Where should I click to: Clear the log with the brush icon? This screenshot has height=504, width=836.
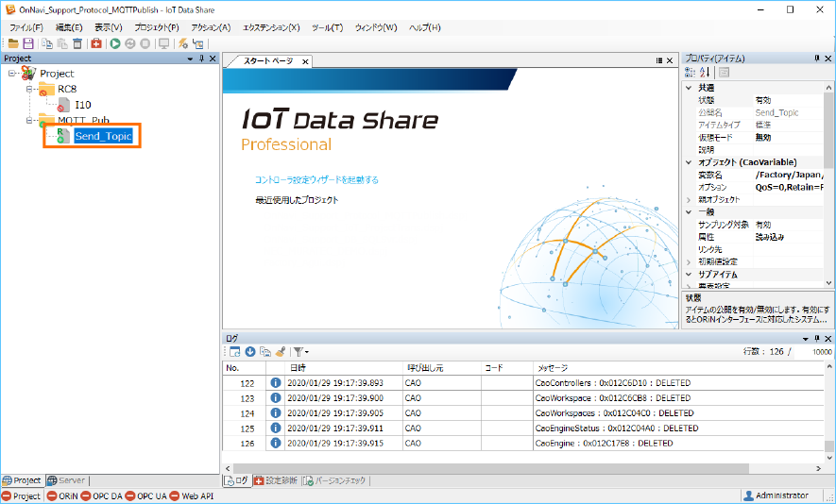(x=280, y=352)
